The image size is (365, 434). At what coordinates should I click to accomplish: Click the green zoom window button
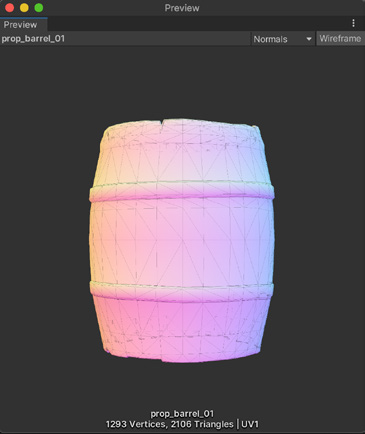point(39,8)
